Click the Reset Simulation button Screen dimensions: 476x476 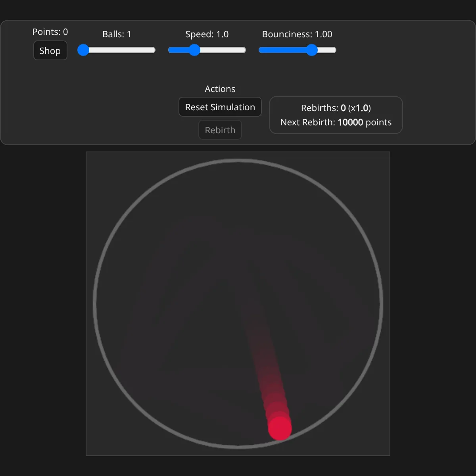pyautogui.click(x=220, y=107)
